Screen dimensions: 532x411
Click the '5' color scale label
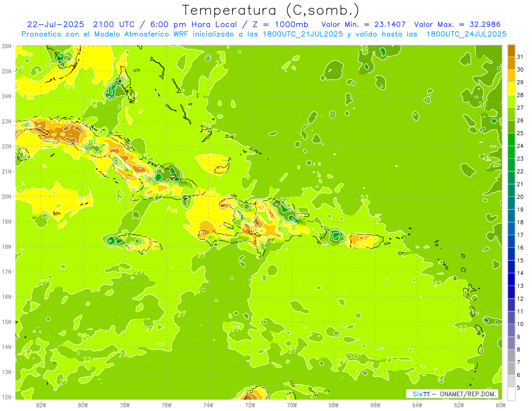(519, 388)
